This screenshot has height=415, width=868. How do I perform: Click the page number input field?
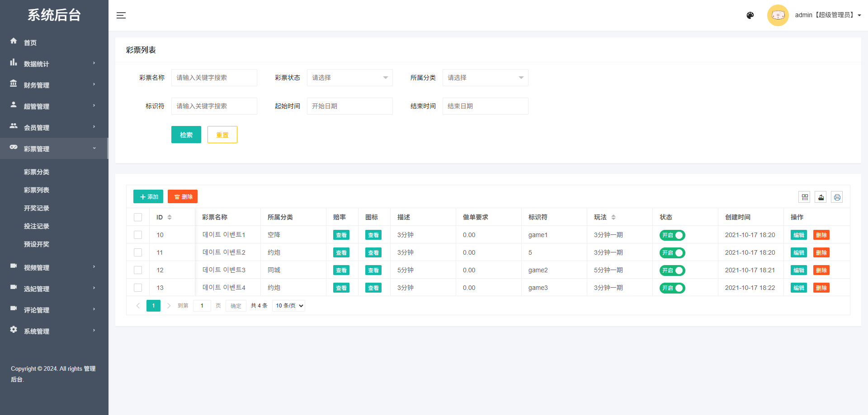coord(202,306)
